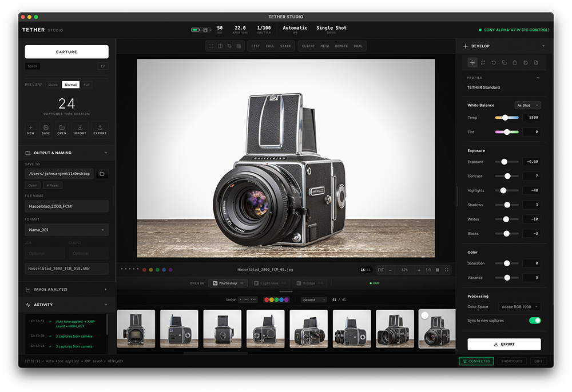
Task: Click the reset adjustments icon in Develop toolbar
Action: tap(494, 63)
